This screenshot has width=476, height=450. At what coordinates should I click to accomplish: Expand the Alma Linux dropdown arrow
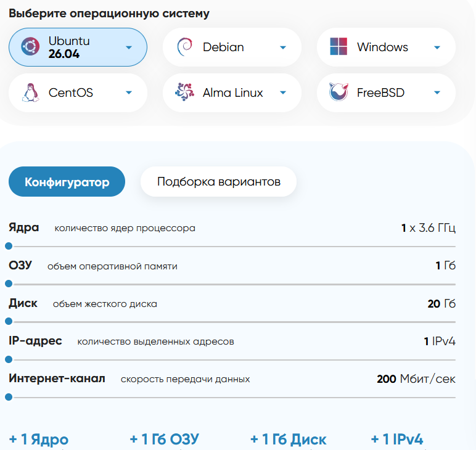[283, 92]
